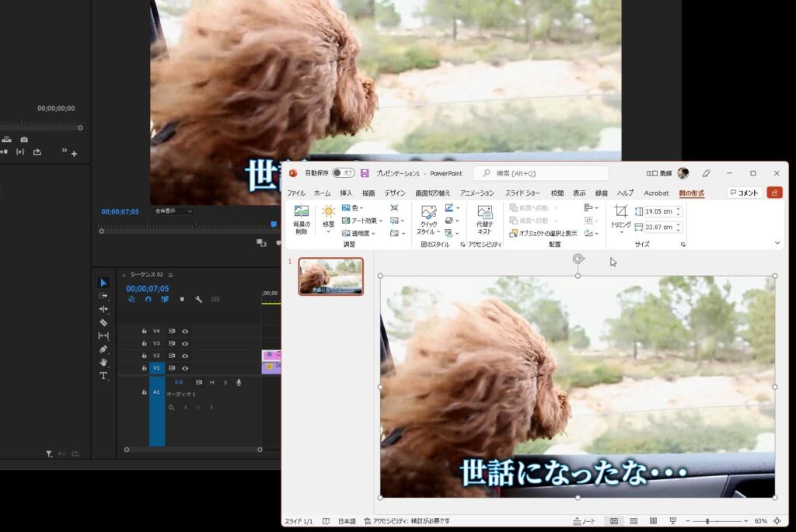Hide the V2 track with eye icon
The height and width of the screenshot is (532, 796).
(x=185, y=356)
